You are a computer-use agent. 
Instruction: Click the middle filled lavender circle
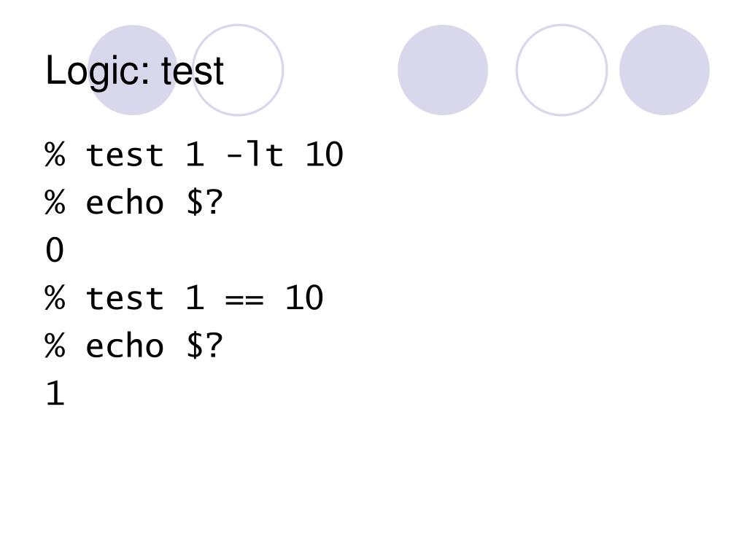(x=443, y=70)
